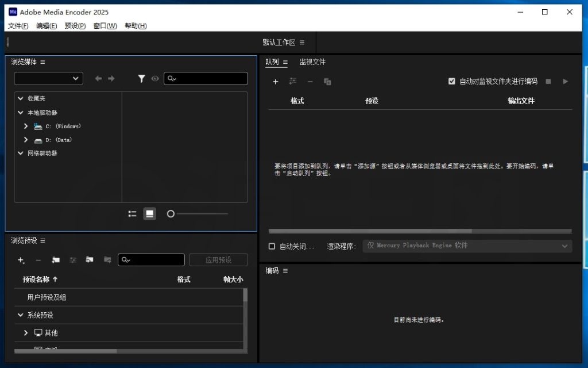The height and width of the screenshot is (368, 588).
Task: Click the preset list vertical scrollbar
Action: click(x=245, y=295)
